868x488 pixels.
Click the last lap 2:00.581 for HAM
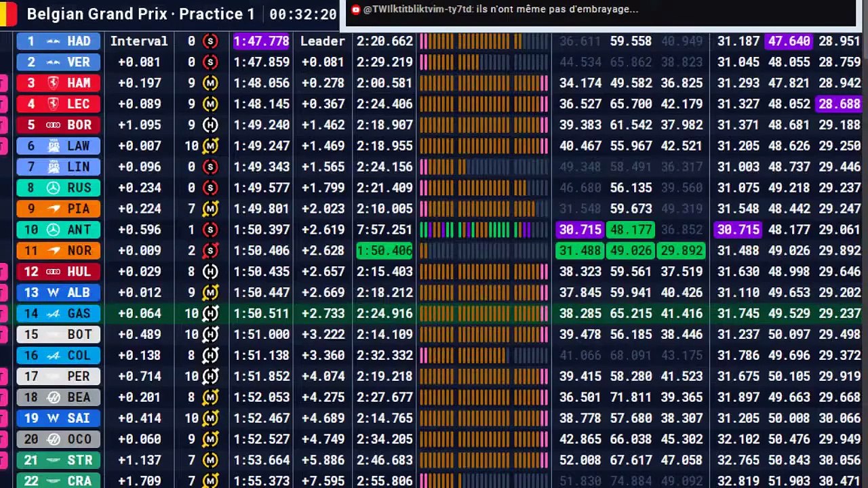click(384, 83)
